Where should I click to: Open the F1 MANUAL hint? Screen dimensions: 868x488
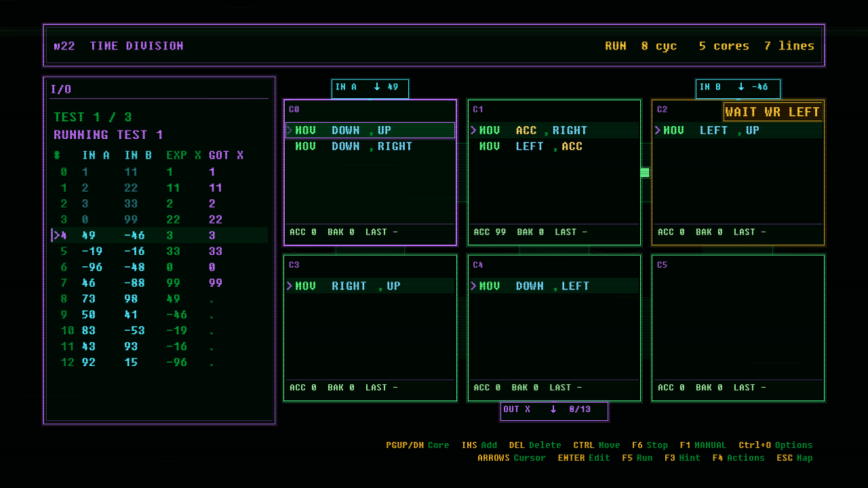703,445
